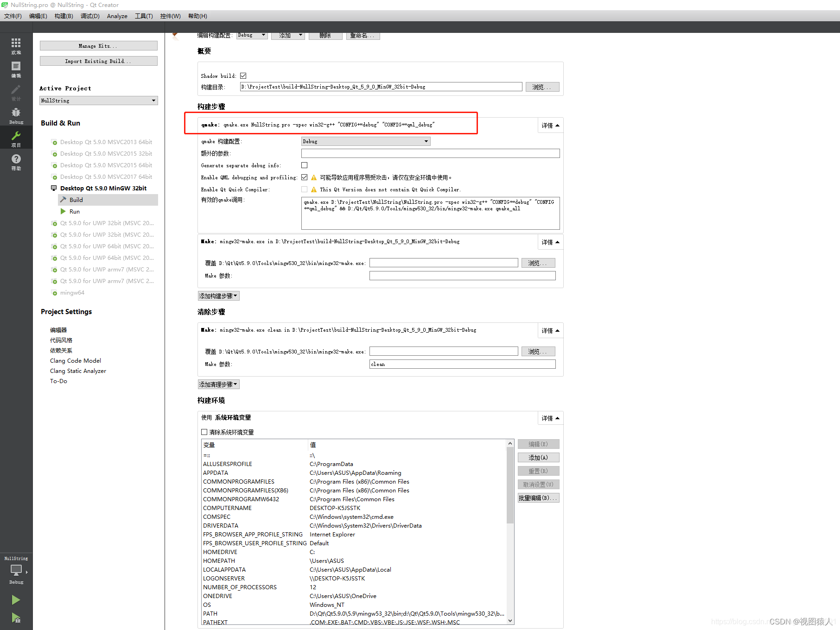Collapse the qmake step 详情 panel
This screenshot has height=630, width=840.
[550, 125]
